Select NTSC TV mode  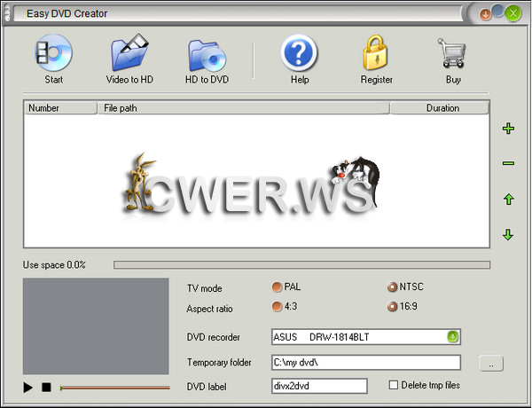tap(392, 287)
